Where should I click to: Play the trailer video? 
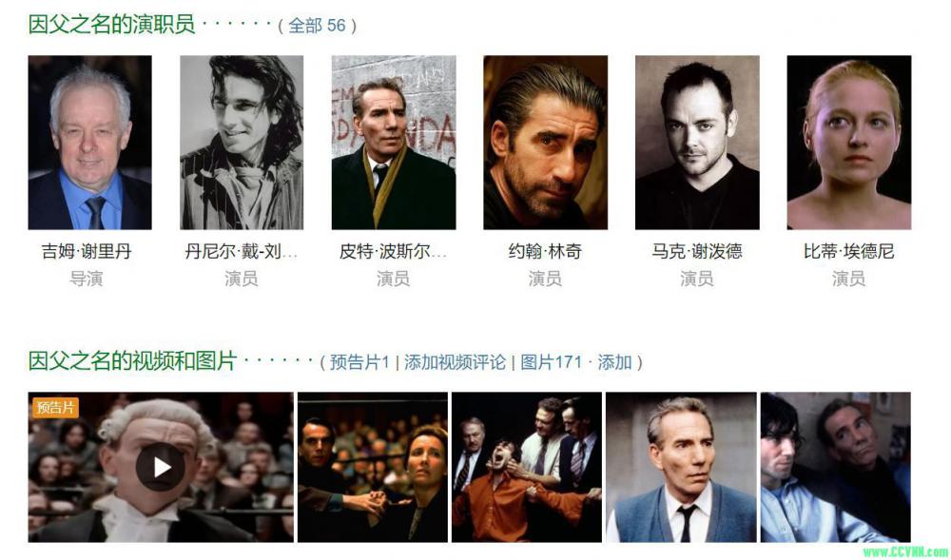point(160,467)
